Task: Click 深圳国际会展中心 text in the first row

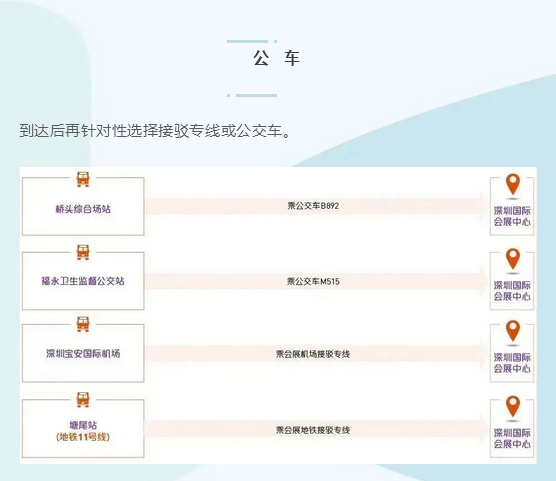Action: pos(512,216)
